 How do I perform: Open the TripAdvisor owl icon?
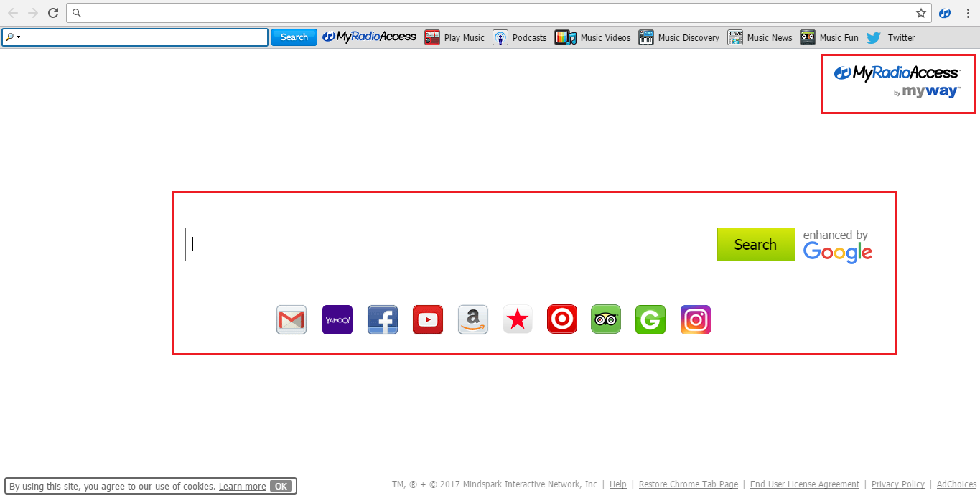pyautogui.click(x=606, y=319)
